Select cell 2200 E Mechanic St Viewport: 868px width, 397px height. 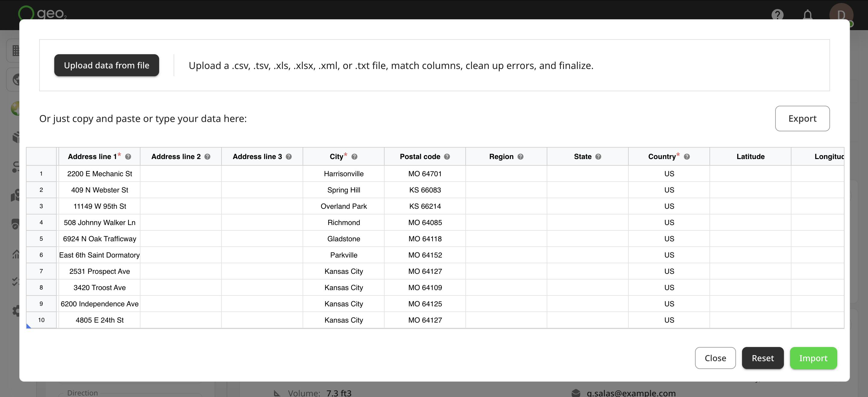pyautogui.click(x=99, y=174)
